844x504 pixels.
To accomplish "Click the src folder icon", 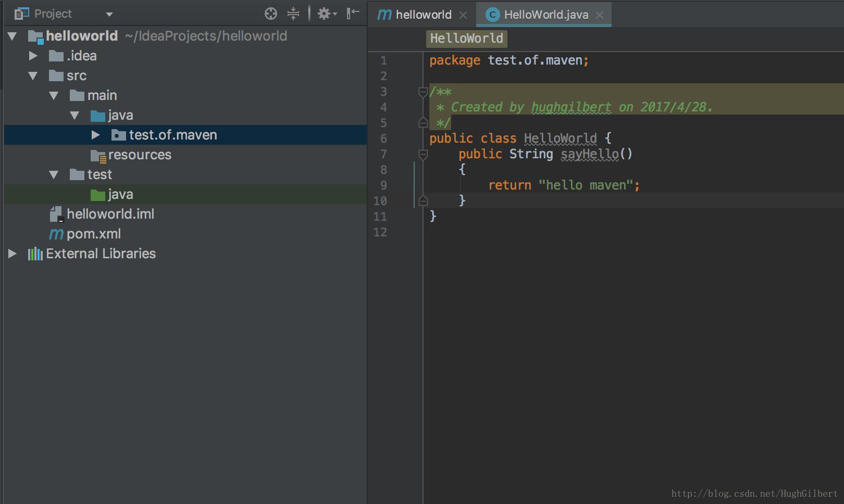I will 56,75.
